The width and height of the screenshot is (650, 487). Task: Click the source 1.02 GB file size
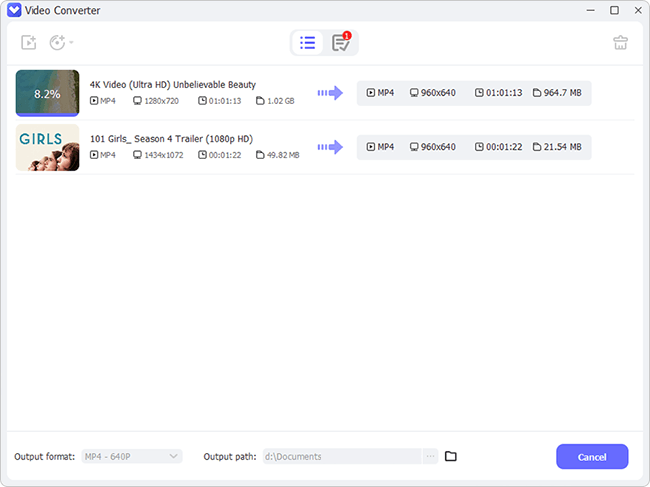tap(281, 101)
